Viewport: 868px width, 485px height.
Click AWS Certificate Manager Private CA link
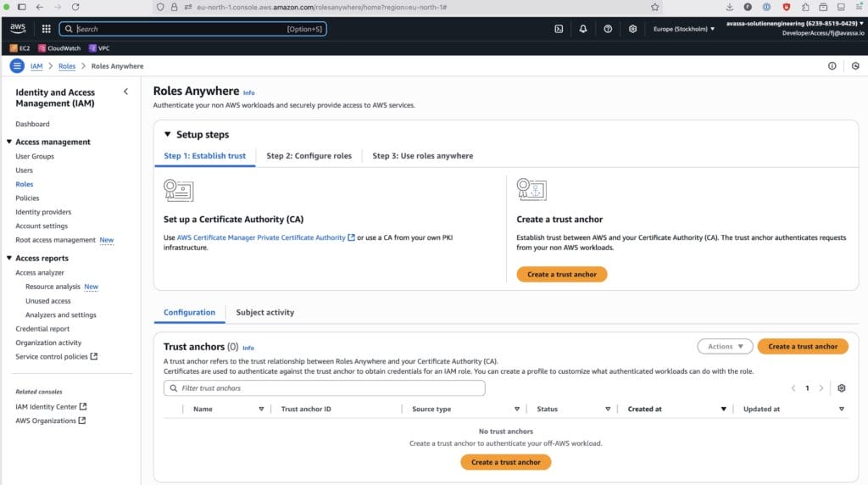(x=262, y=238)
